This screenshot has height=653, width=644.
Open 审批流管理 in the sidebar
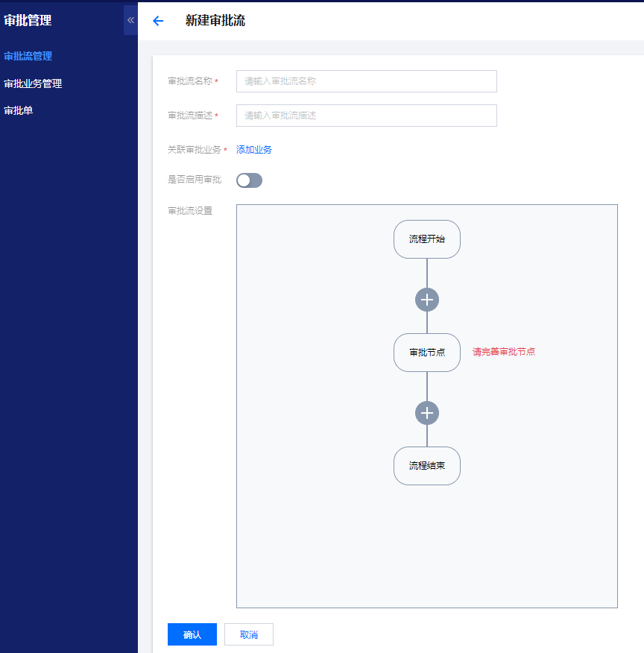coord(28,56)
